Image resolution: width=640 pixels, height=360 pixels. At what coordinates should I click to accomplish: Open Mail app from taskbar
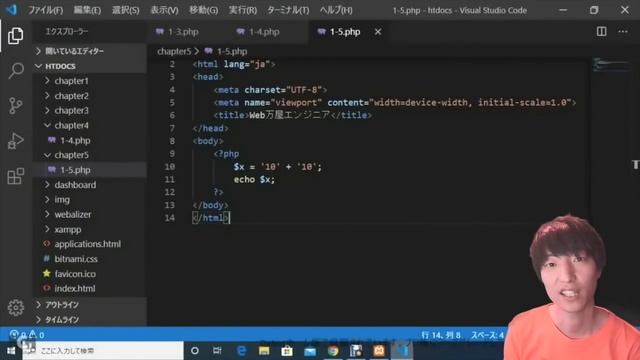pos(310,351)
